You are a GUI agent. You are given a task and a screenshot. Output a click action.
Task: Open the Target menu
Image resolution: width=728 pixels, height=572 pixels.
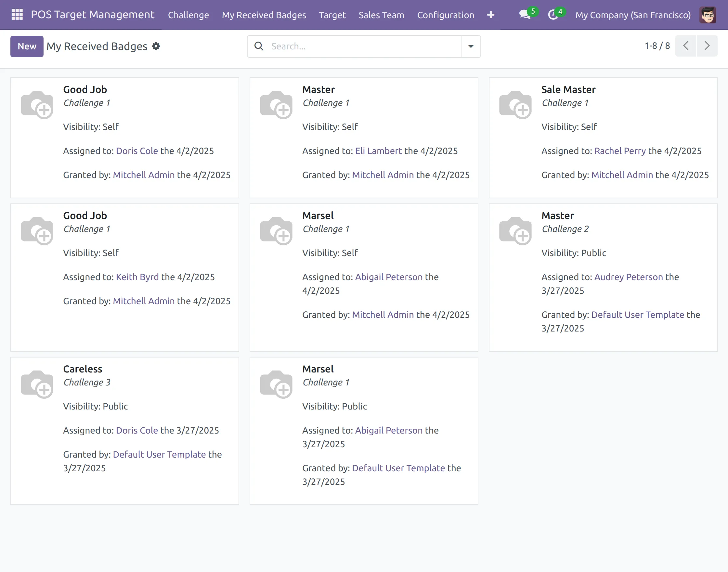coord(332,15)
